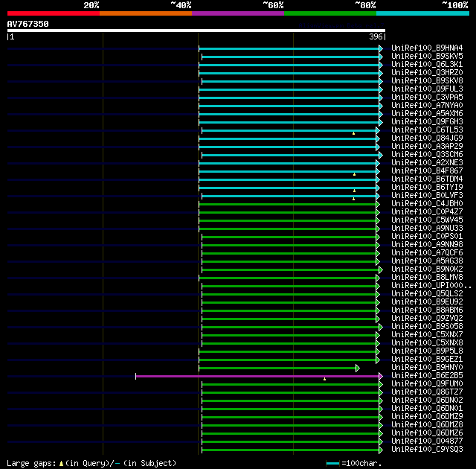The height and width of the screenshot is (469, 476).
Task: Select the UniRef100_A7QCF6 label
Action: 427,253
